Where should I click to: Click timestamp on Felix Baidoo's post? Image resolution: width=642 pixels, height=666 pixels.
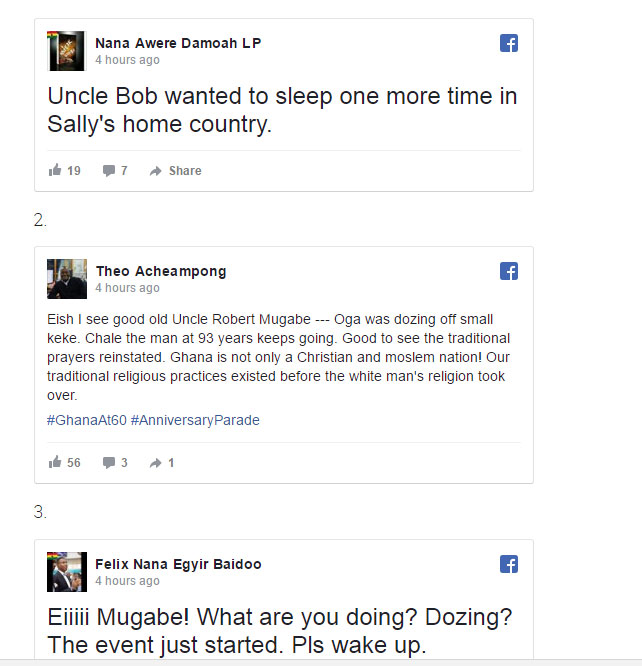coord(127,581)
